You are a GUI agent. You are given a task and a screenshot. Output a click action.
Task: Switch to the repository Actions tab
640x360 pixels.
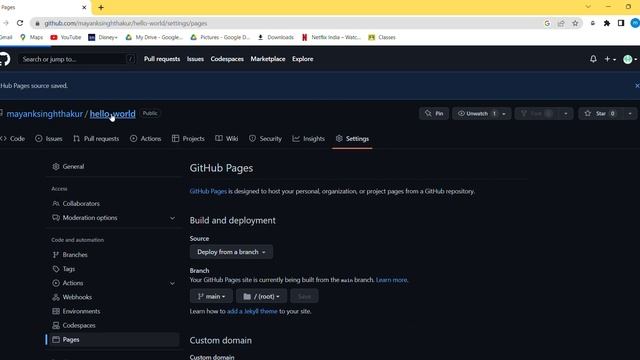click(146, 139)
